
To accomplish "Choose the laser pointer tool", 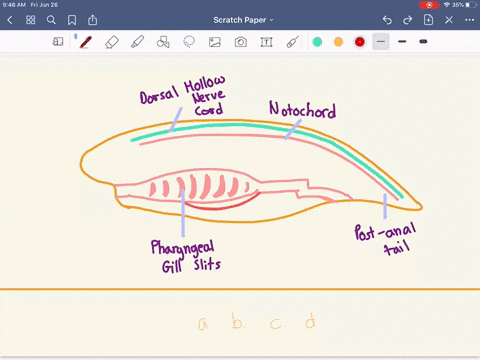I will (x=292, y=42).
